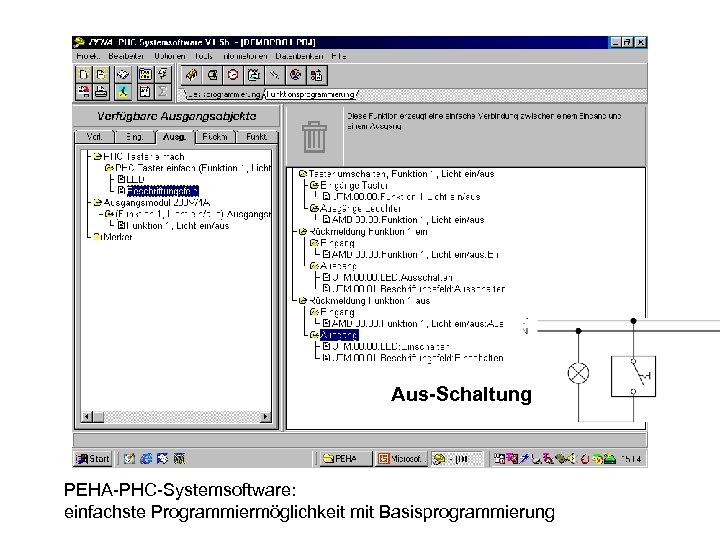The width and height of the screenshot is (720, 540).
Task: Click the yellow grid table toolbar icon
Action: [145, 74]
